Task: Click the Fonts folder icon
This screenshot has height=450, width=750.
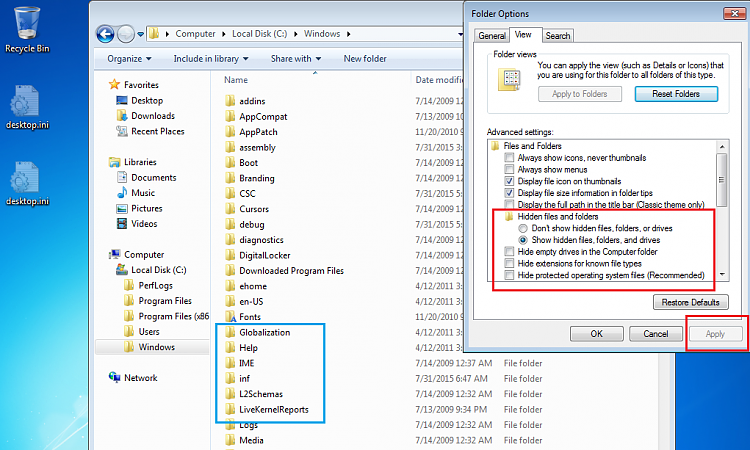Action: pos(231,317)
